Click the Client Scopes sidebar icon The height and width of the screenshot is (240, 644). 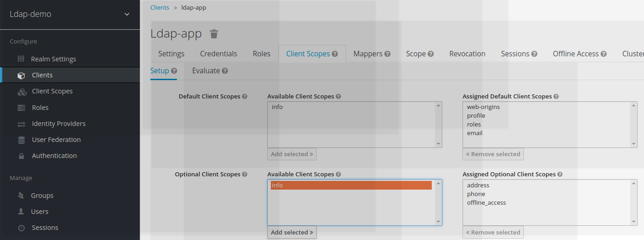click(22, 92)
